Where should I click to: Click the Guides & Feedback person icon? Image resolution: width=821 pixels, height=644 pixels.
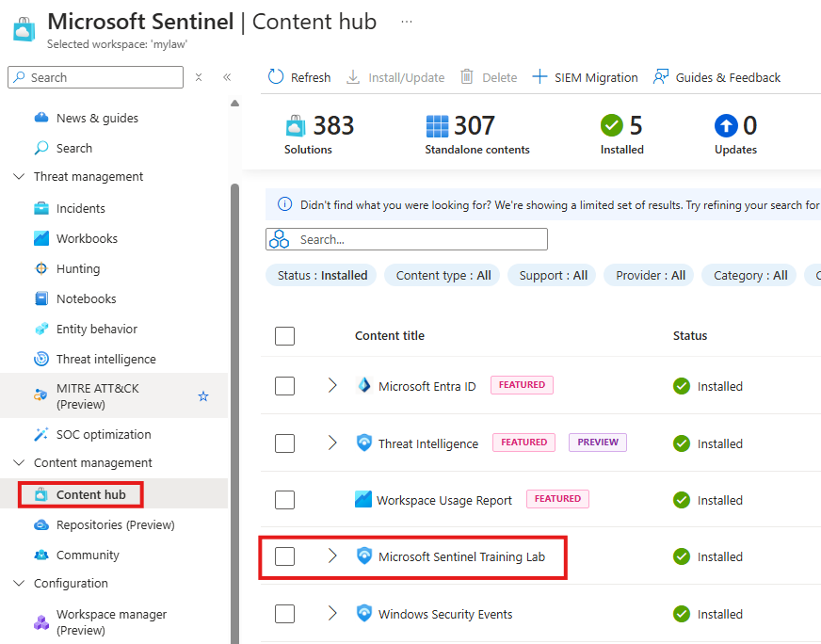[661, 77]
